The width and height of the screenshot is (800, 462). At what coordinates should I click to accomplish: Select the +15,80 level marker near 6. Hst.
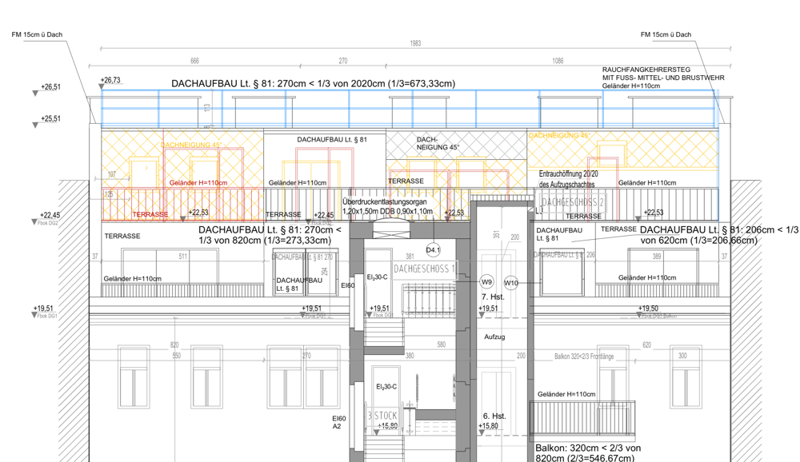pos(488,426)
